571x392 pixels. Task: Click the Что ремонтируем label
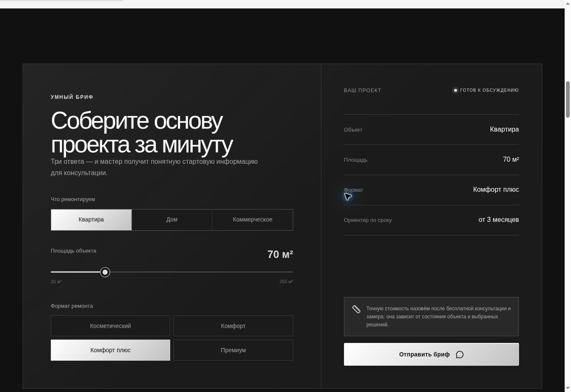(73, 199)
